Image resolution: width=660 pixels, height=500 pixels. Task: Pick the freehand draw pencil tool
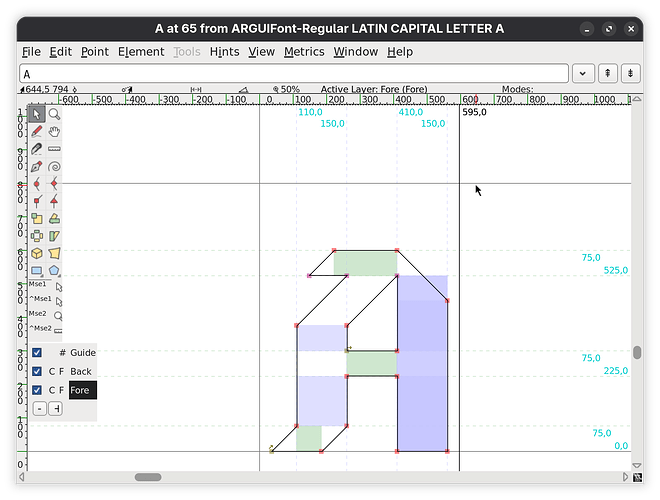tap(37, 131)
